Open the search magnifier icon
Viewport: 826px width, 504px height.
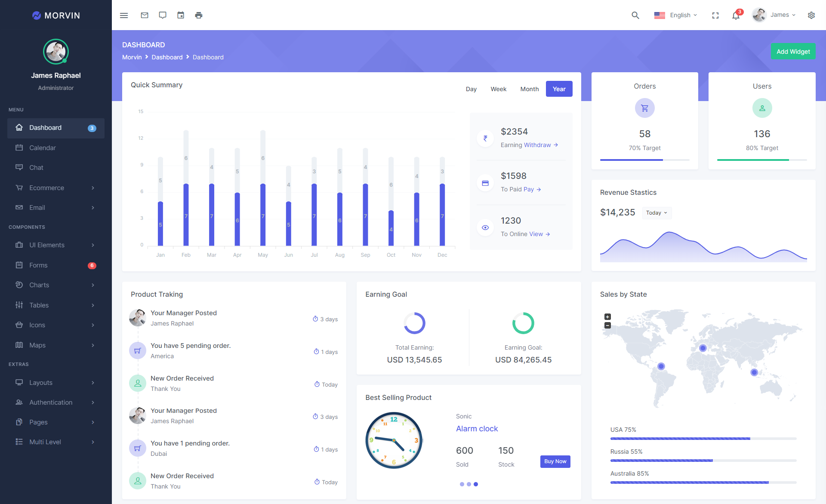point(635,15)
